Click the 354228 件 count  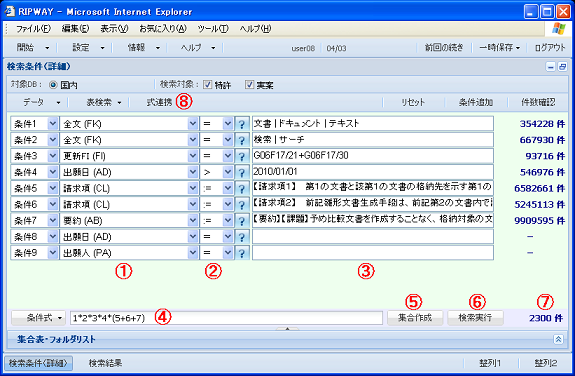(542, 124)
